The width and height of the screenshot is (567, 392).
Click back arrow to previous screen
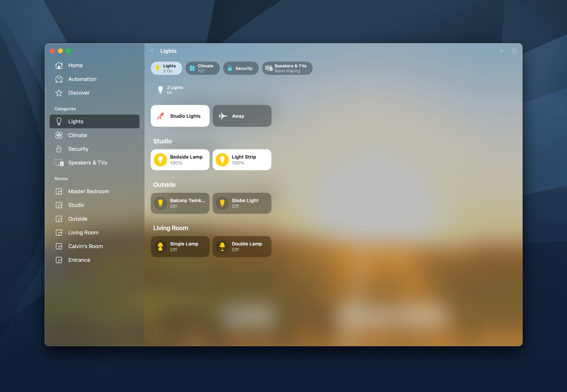pyautogui.click(x=153, y=51)
